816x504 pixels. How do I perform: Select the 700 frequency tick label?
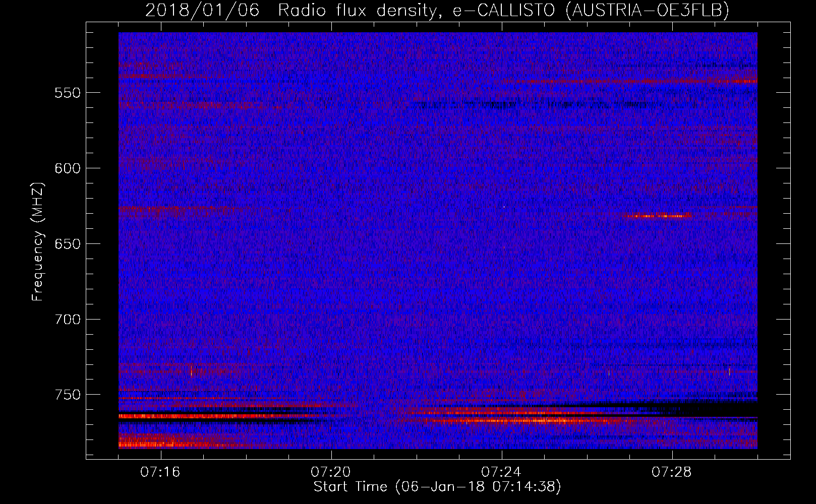pos(68,320)
